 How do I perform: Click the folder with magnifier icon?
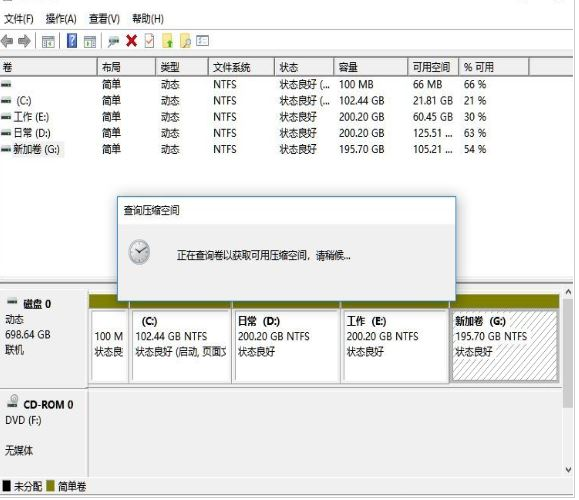(x=185, y=41)
